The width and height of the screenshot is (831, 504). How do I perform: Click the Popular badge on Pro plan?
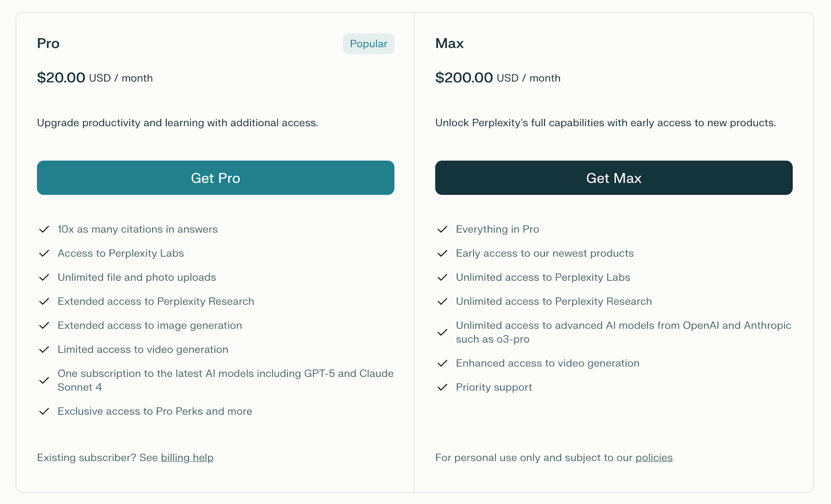[368, 44]
